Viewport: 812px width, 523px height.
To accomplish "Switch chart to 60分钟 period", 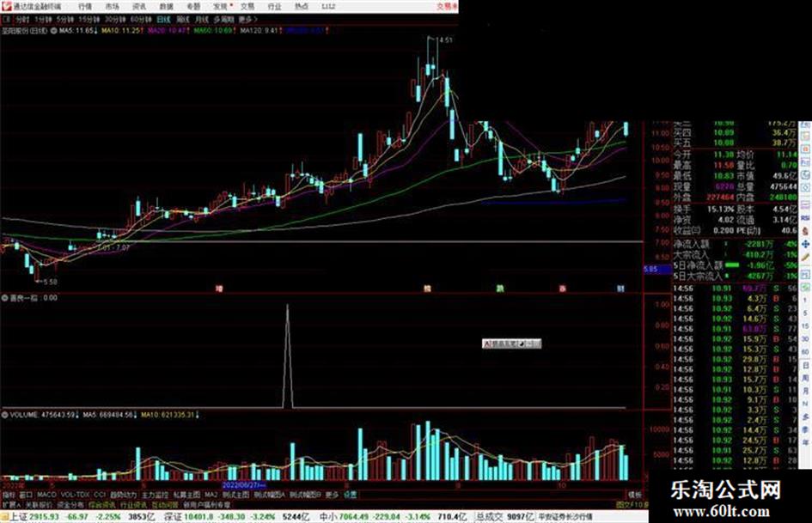I will click(141, 19).
